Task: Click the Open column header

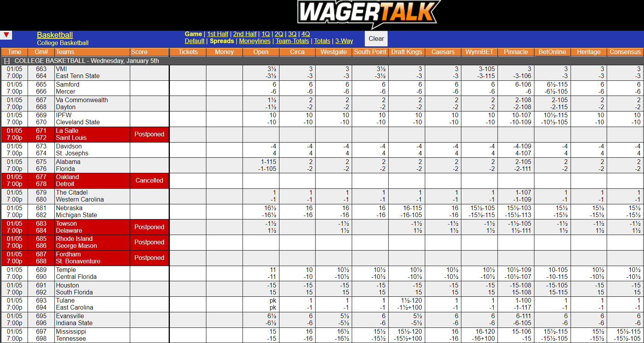Action: (261, 52)
